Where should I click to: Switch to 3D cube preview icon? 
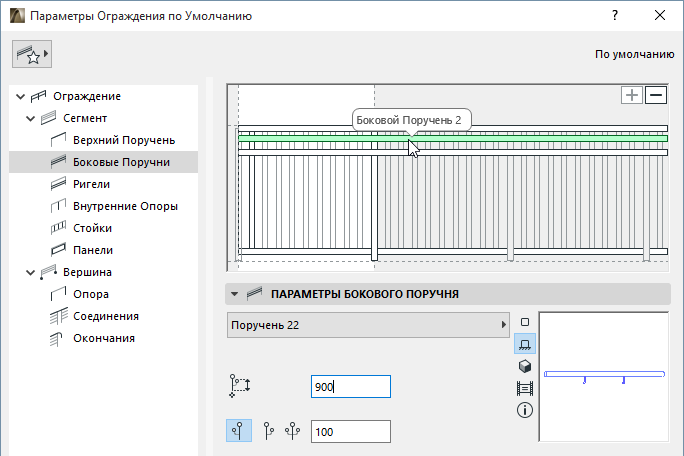525,366
